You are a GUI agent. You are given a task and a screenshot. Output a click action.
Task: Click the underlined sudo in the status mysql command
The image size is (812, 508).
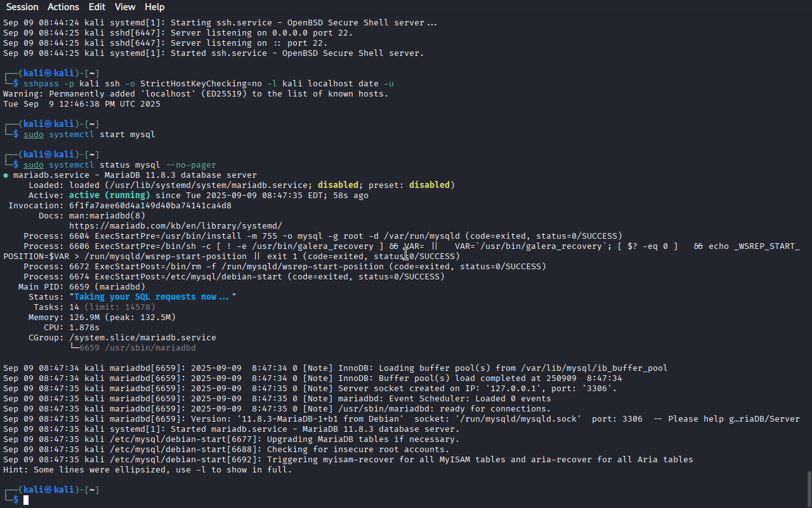pyautogui.click(x=34, y=165)
